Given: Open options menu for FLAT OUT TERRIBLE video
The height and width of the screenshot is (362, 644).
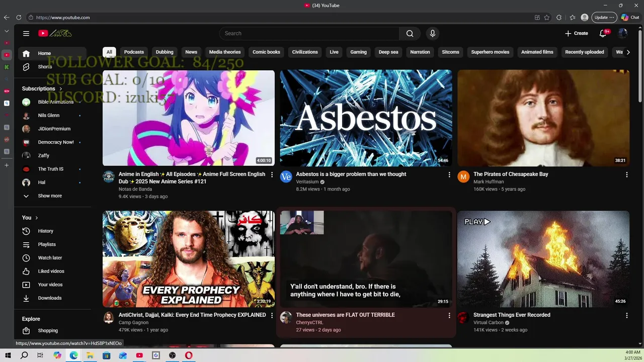Looking at the screenshot, I should pyautogui.click(x=449, y=316).
